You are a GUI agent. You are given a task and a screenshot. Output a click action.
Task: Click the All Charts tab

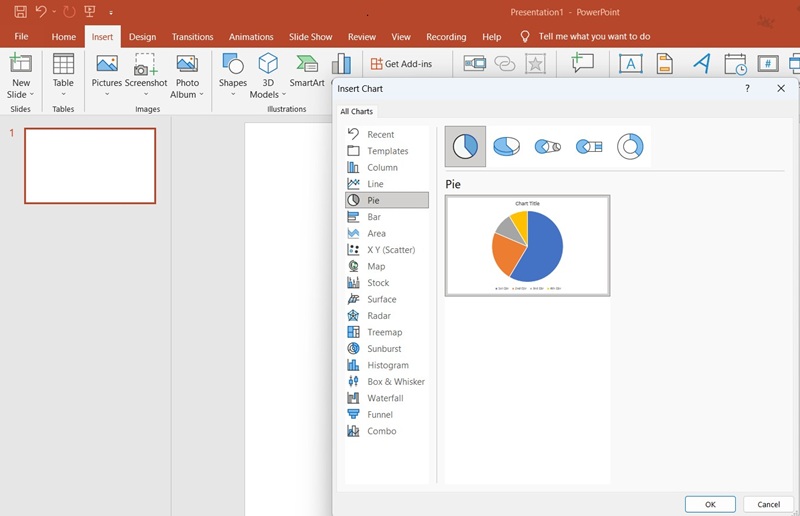357,111
